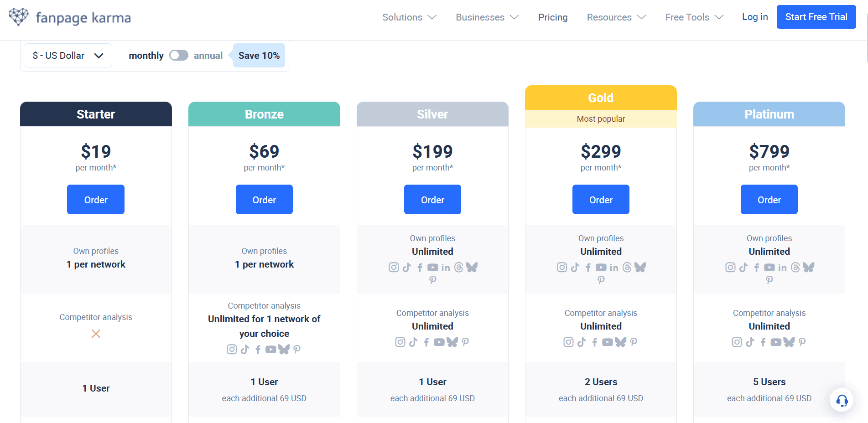The image size is (868, 423).
Task: Click the TikTok icon in the Gold plan
Action: 575,267
